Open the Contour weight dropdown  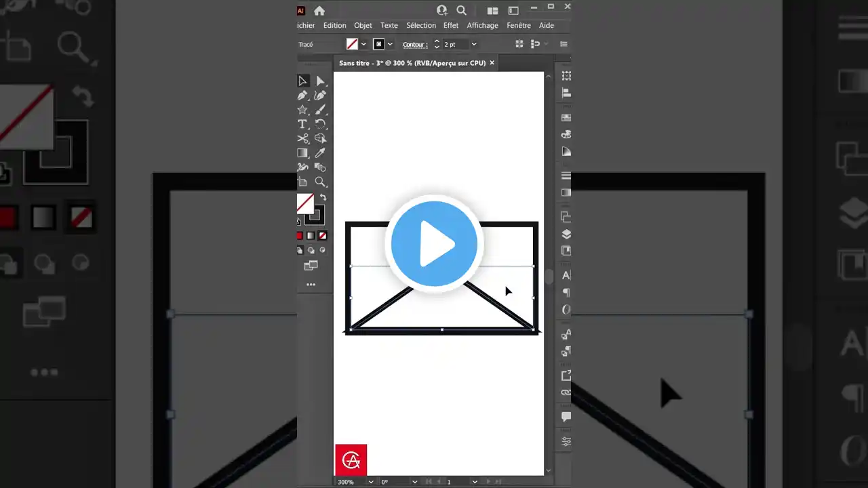click(x=473, y=44)
